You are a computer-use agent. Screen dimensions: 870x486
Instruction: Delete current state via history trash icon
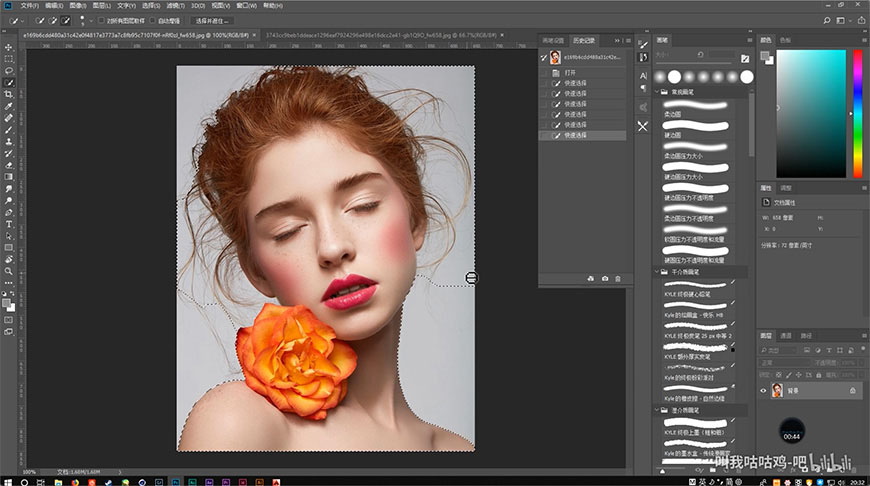(618, 278)
